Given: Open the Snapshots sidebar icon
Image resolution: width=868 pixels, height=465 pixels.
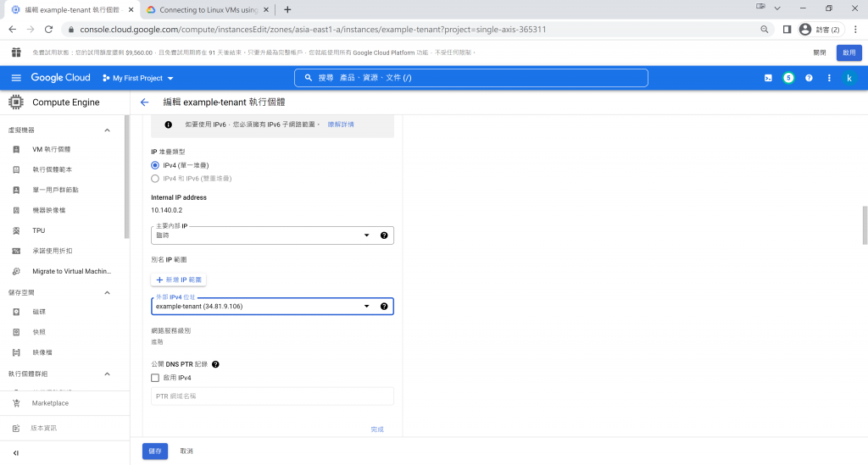Looking at the screenshot, I should point(16,332).
